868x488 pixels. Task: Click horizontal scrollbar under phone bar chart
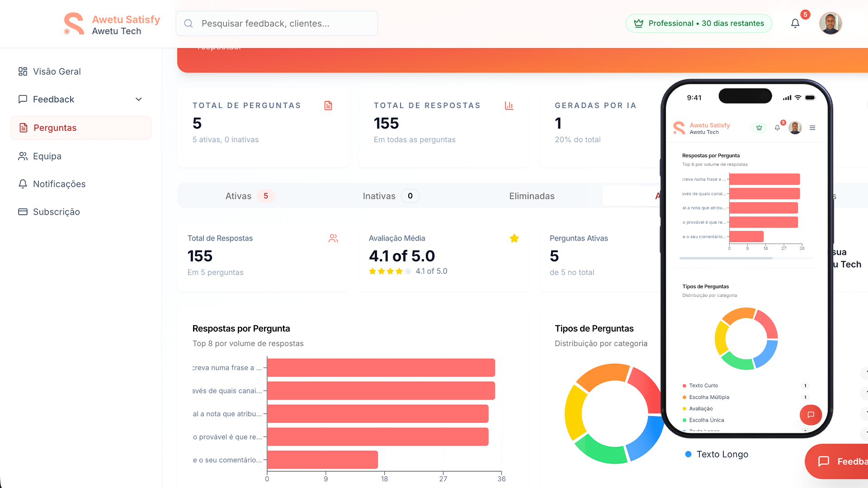click(x=726, y=258)
